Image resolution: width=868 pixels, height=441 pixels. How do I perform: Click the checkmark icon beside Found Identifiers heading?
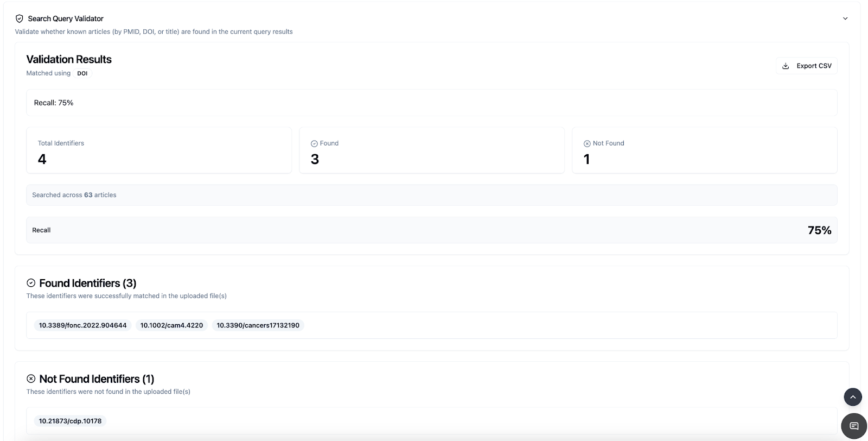(x=31, y=283)
